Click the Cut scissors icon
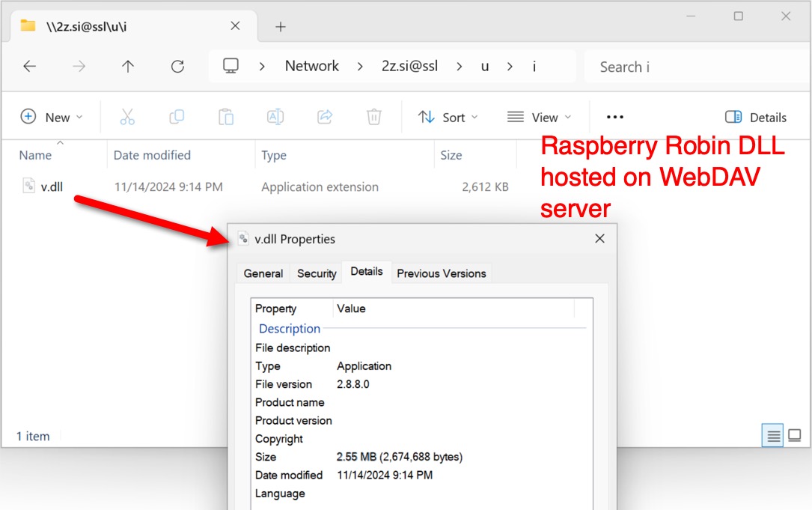The width and height of the screenshot is (812, 510). (x=127, y=117)
